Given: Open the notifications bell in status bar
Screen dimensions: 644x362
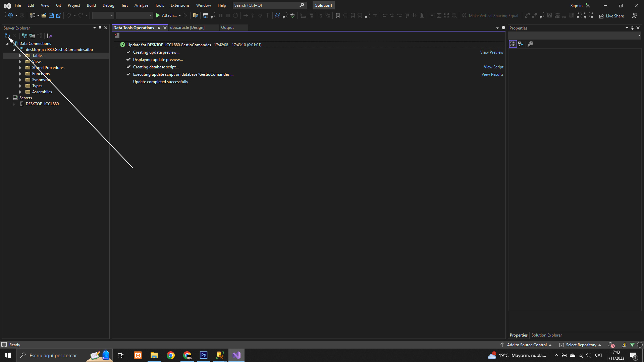Looking at the screenshot, I should (x=611, y=345).
